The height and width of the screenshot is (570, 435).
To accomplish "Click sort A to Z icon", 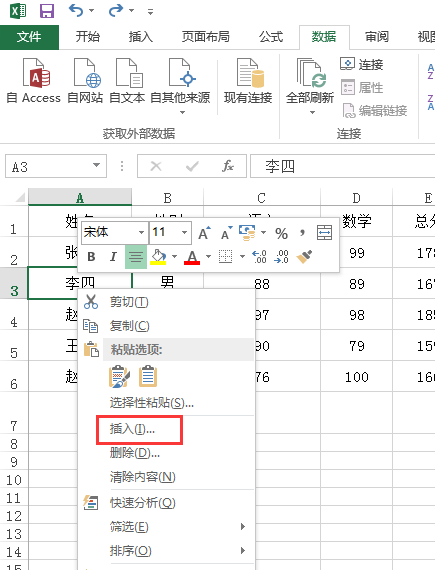I will pyautogui.click(x=431, y=71).
